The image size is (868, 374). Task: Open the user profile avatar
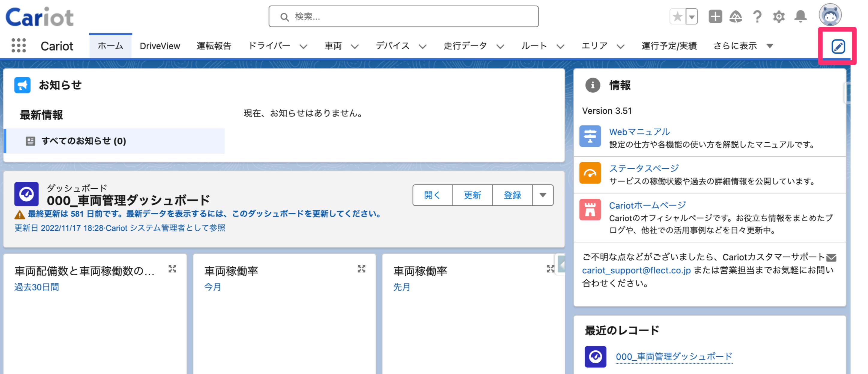830,15
